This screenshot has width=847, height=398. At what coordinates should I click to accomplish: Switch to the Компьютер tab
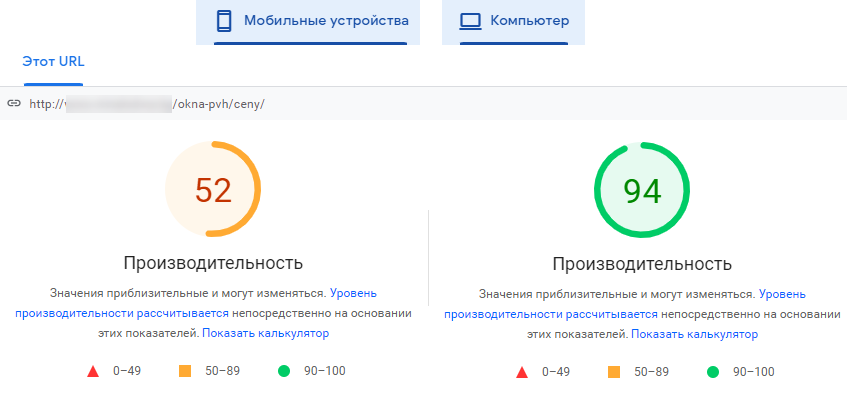click(513, 22)
